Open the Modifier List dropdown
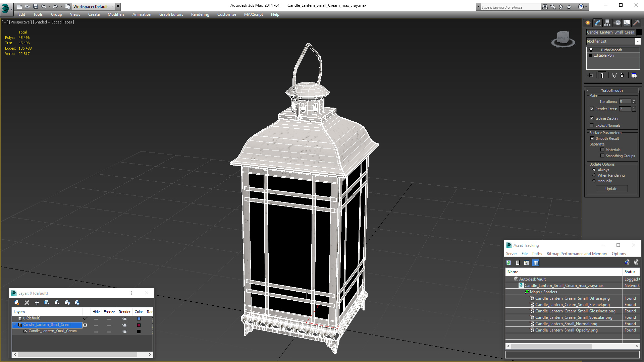644x362 pixels. [x=638, y=41]
